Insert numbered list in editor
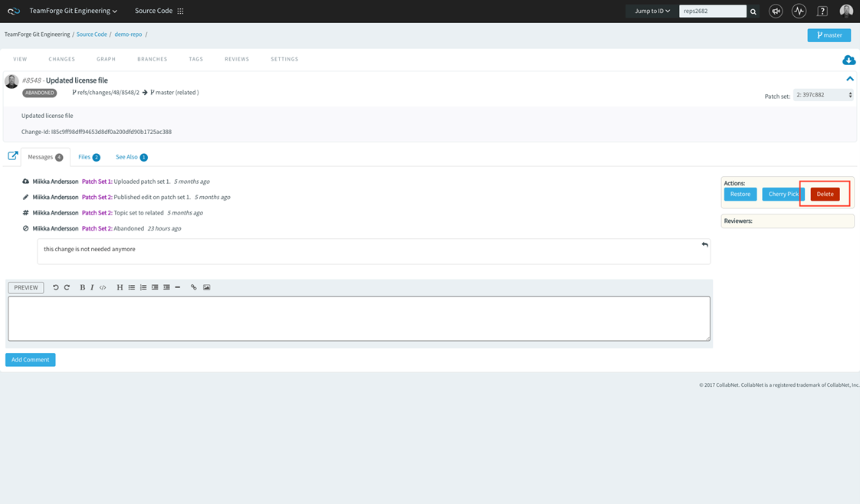This screenshot has height=504, width=860. 143,287
